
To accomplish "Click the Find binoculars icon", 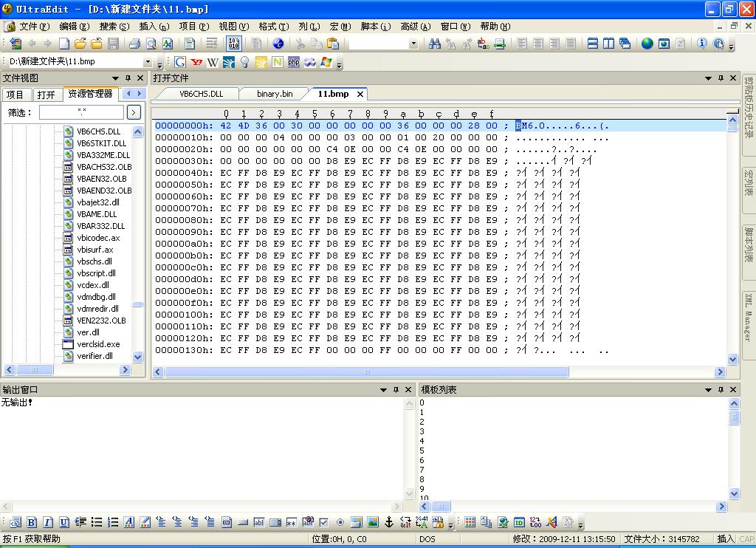I will tap(435, 44).
